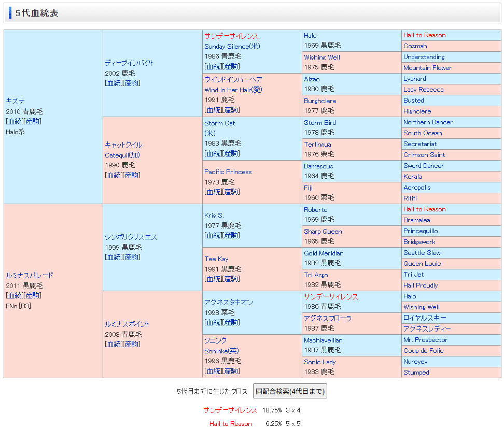This screenshot has width=504, height=429.
Task: Open the Lady Rebecca link
Action: tap(424, 90)
